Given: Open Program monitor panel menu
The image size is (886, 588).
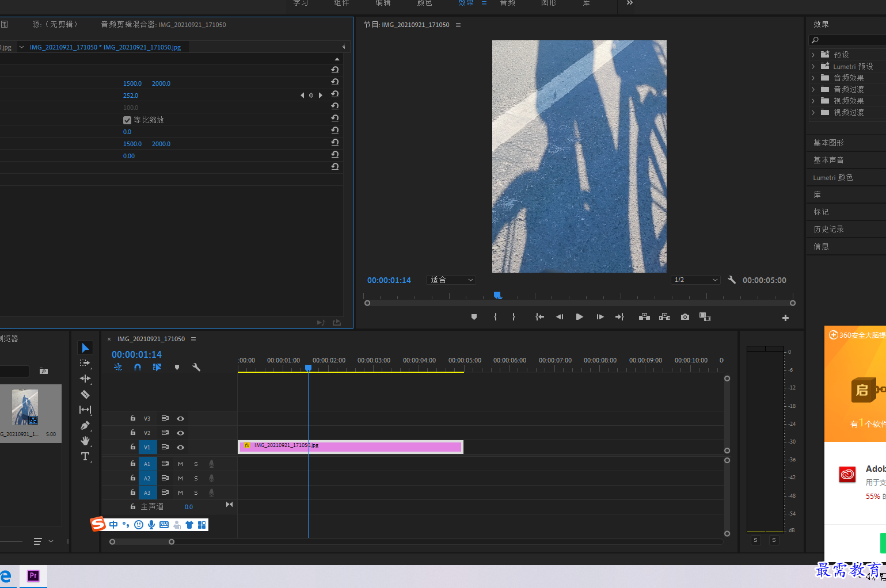Looking at the screenshot, I should tap(458, 25).
